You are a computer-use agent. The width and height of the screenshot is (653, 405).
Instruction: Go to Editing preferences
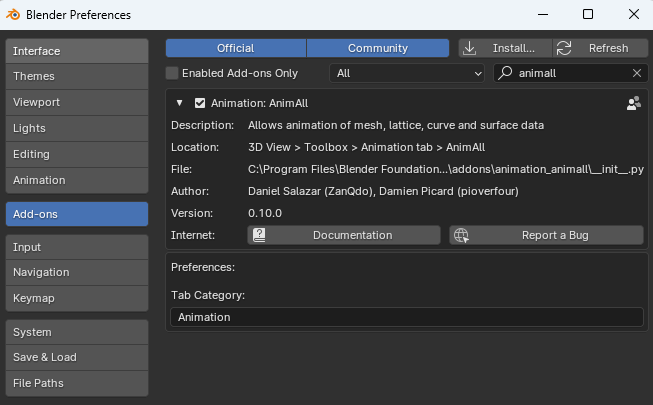[77, 154]
